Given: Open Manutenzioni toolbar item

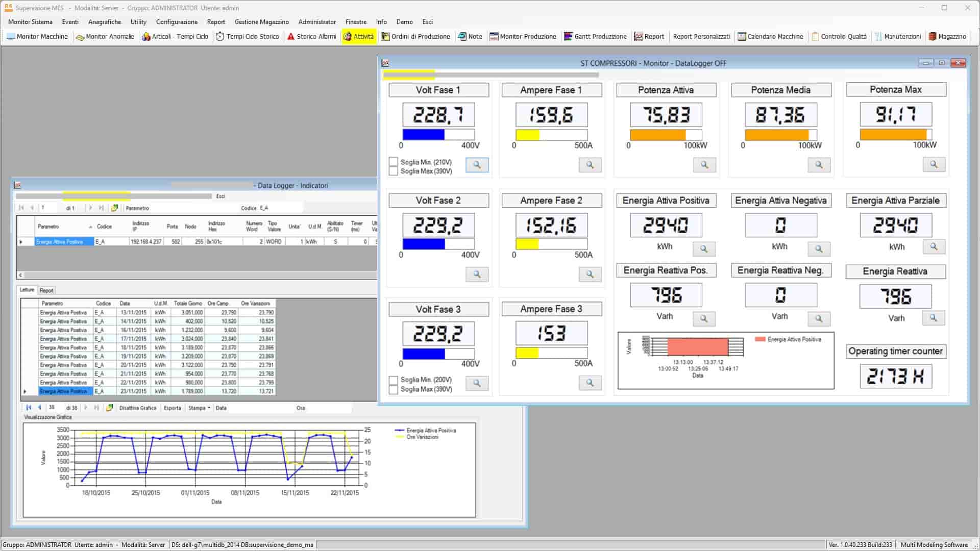Looking at the screenshot, I should tap(898, 37).
